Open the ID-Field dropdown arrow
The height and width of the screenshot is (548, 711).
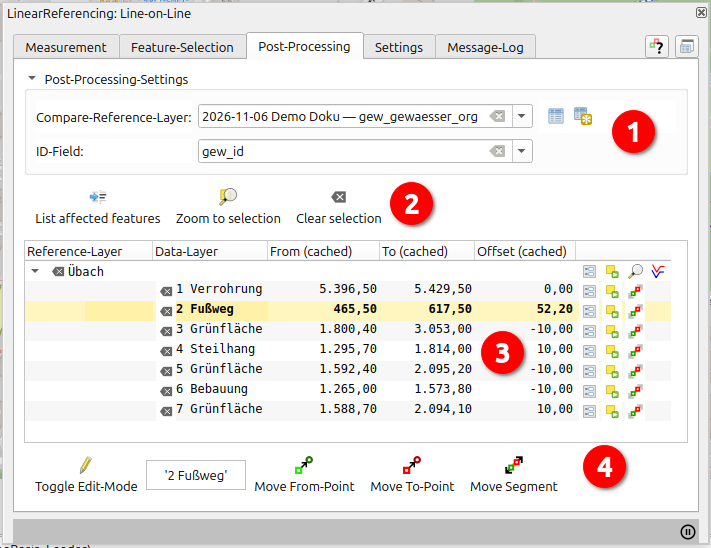coord(522,151)
